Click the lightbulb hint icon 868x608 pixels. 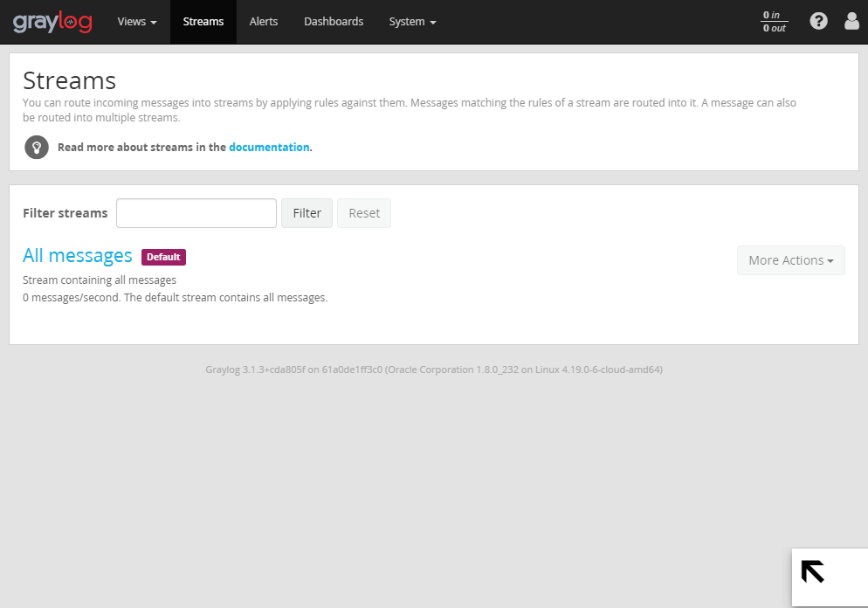37,148
